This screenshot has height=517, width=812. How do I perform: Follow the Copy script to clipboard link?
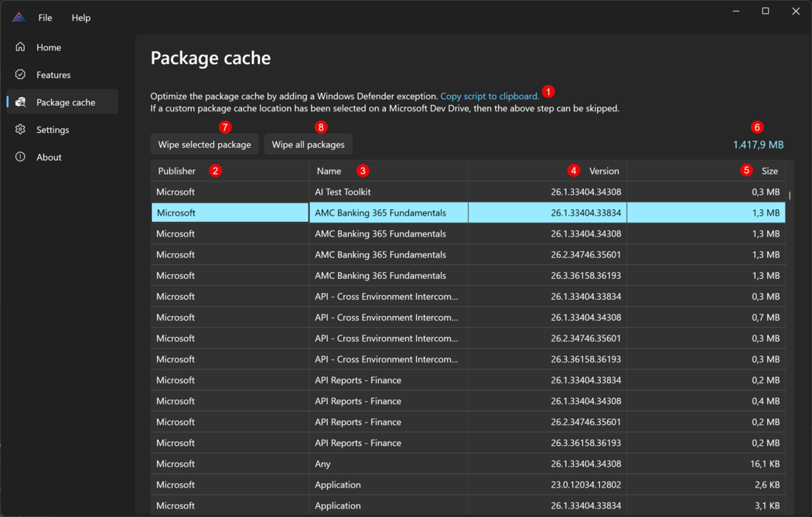(x=490, y=97)
